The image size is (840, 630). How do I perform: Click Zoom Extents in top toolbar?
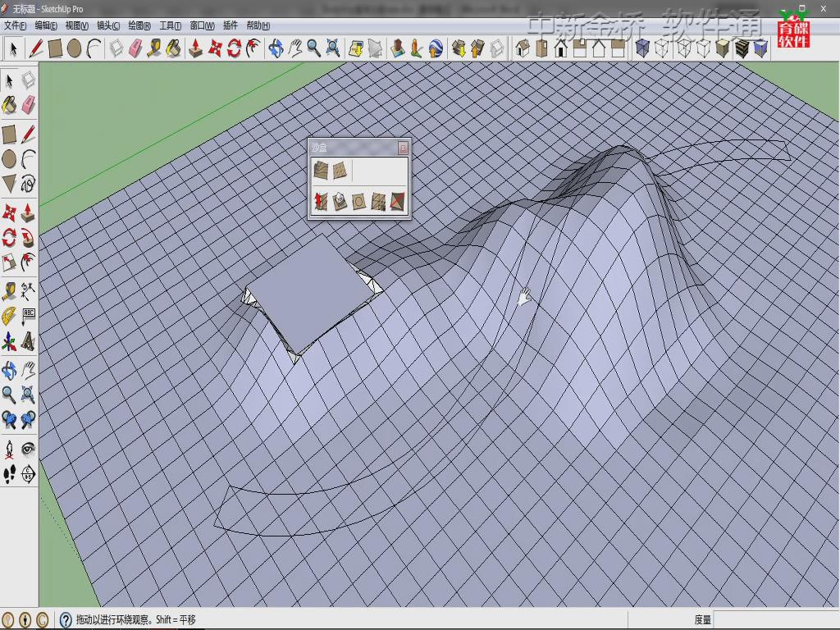click(333, 48)
